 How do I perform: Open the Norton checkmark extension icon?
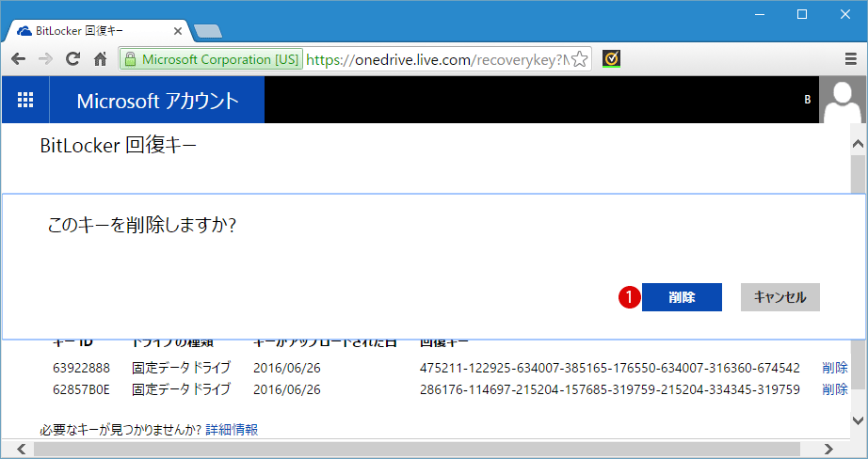611,58
